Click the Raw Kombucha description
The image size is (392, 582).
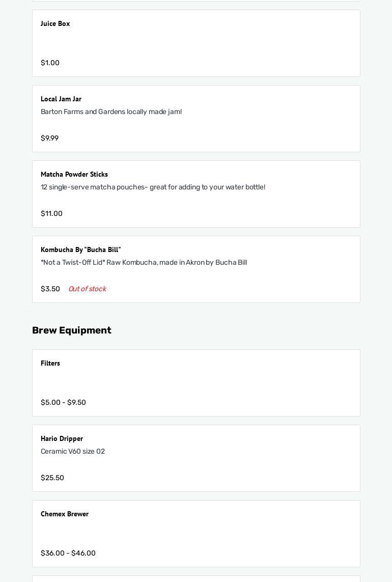[144, 262]
